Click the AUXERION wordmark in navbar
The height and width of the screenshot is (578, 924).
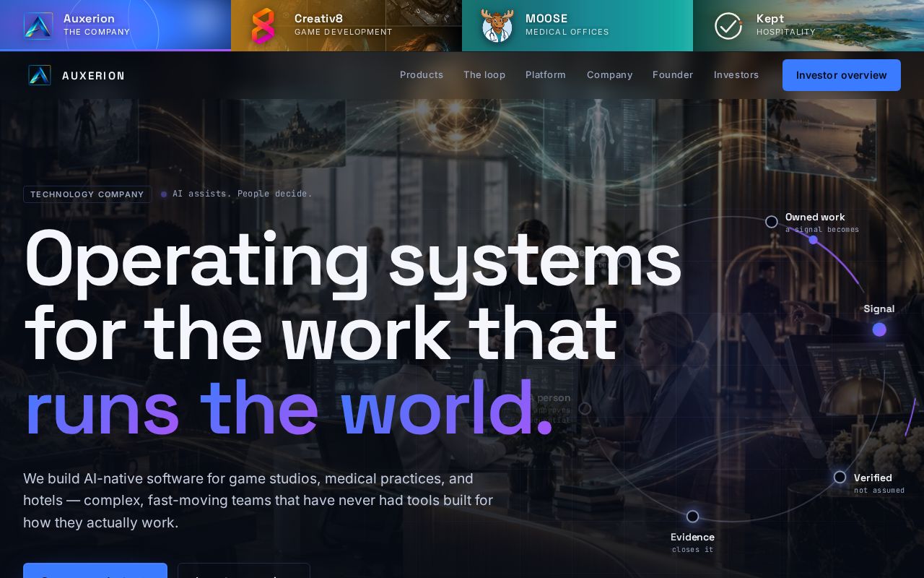[x=93, y=75]
